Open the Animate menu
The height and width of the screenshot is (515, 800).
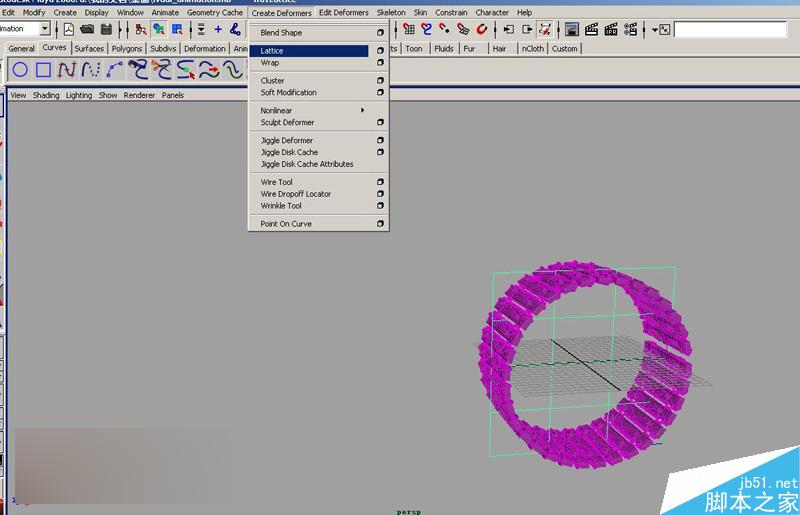(x=165, y=12)
